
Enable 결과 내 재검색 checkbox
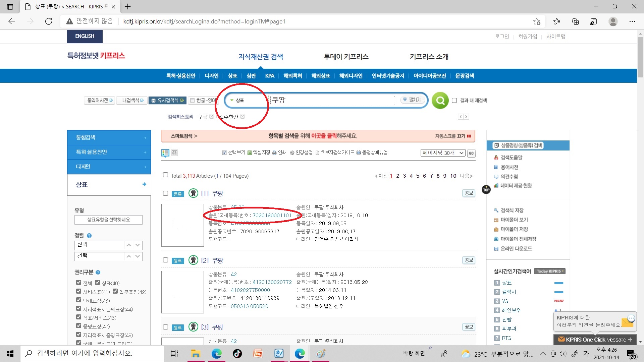coord(454,100)
